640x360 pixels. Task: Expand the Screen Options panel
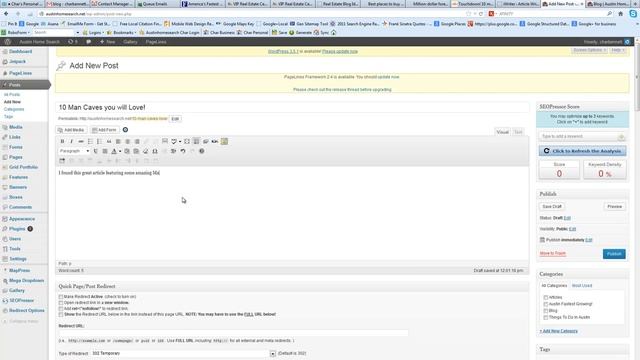coord(589,50)
